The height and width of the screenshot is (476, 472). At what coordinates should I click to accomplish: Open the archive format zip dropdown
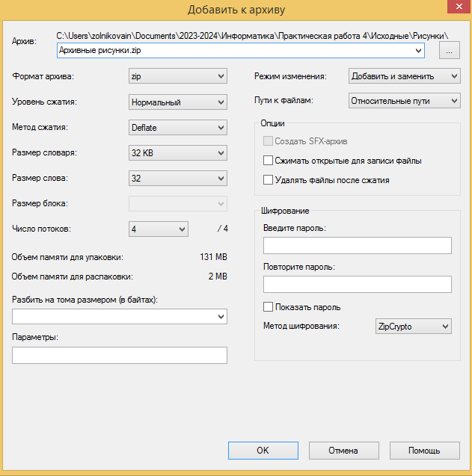(x=178, y=76)
